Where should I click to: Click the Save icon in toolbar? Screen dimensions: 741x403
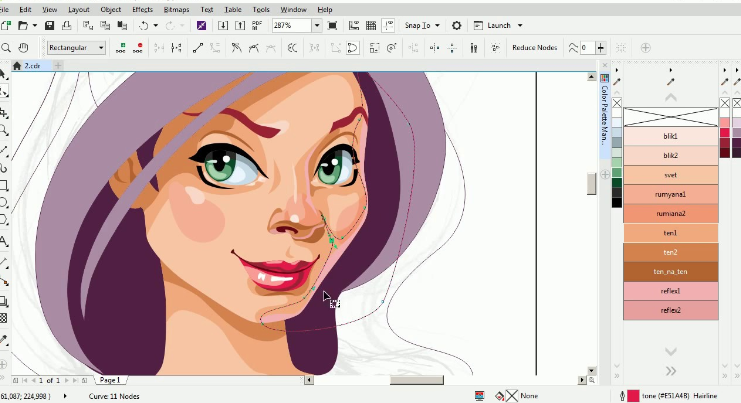51,25
